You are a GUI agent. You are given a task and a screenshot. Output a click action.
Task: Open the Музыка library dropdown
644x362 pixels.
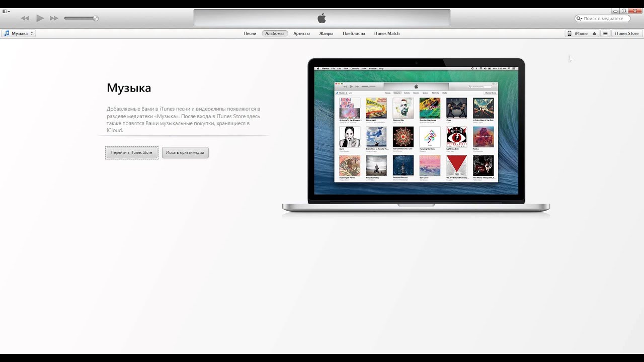click(19, 33)
